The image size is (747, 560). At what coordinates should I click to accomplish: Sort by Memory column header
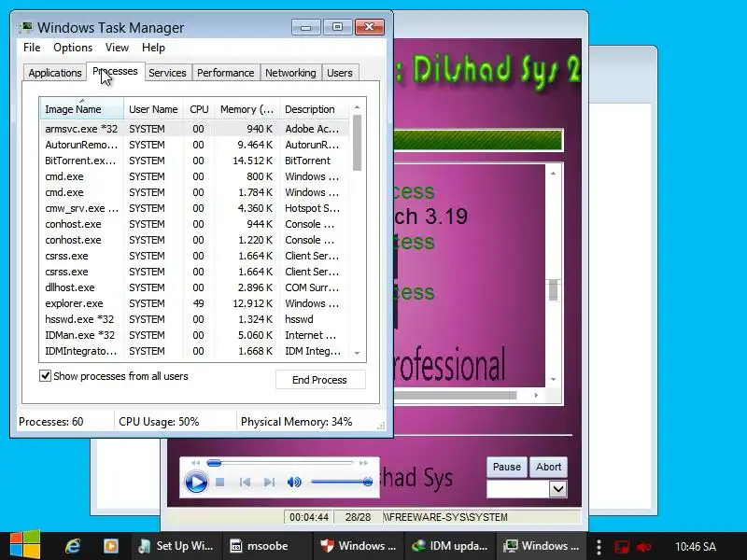(x=247, y=109)
